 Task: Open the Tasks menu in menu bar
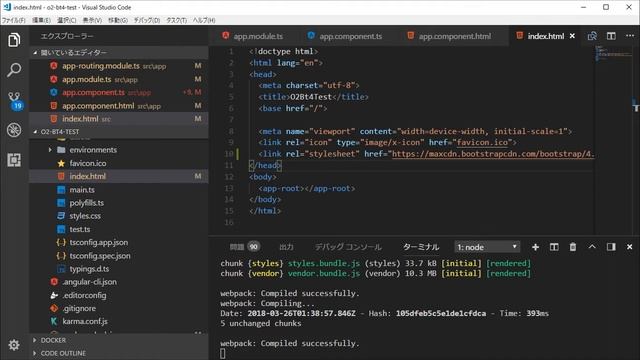pyautogui.click(x=176, y=20)
